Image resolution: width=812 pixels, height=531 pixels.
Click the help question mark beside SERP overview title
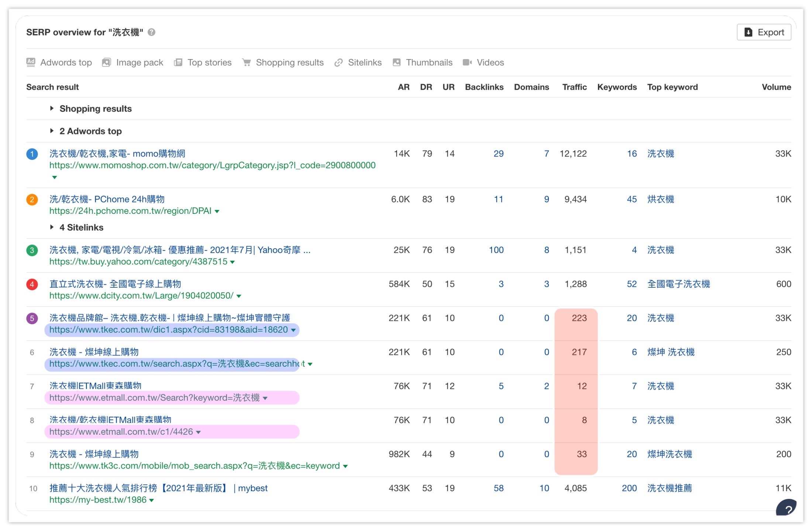click(x=151, y=32)
